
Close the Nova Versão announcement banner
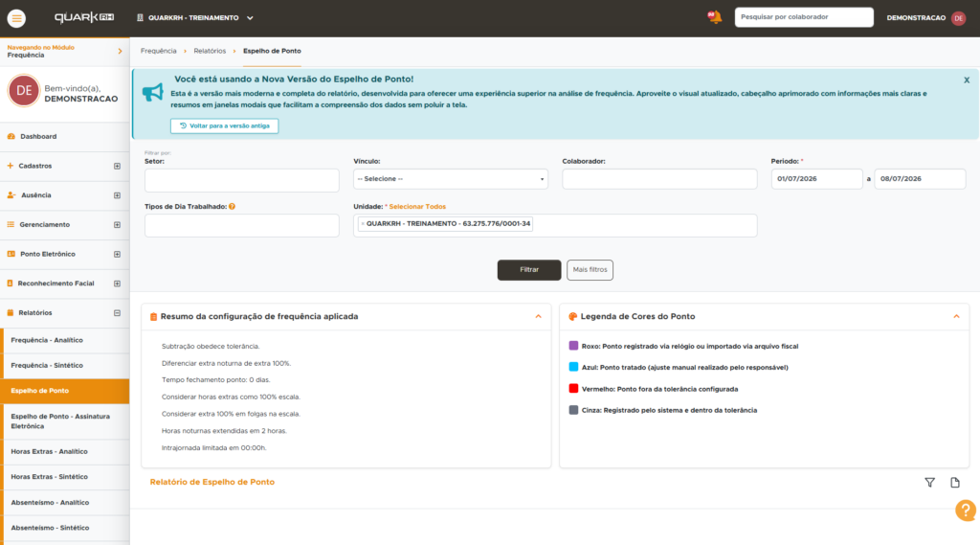point(967,80)
